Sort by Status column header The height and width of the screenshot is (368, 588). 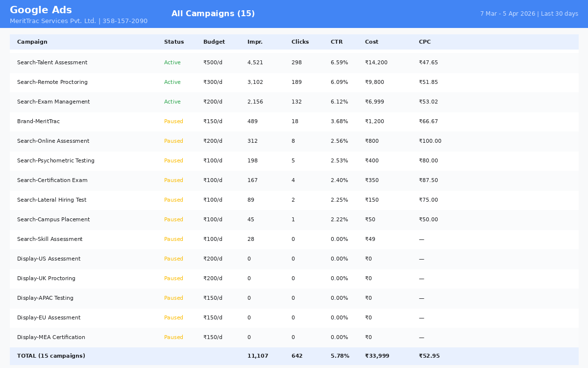click(174, 42)
